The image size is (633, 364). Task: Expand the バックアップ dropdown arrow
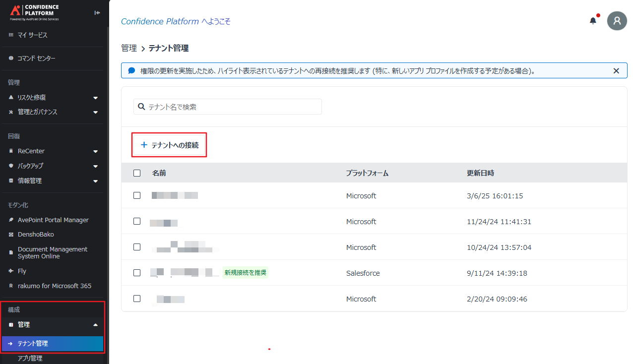[x=96, y=166]
